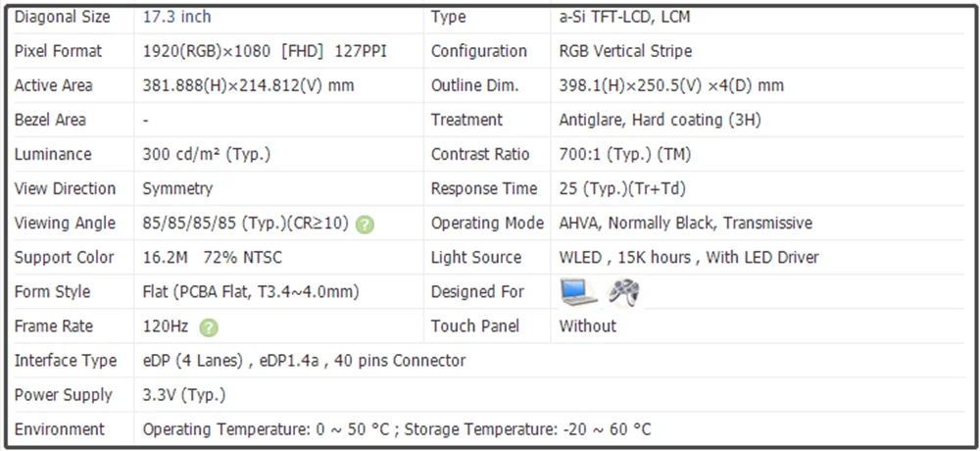Click the laptop icon in Designed For
980x451 pixels.
(x=578, y=291)
